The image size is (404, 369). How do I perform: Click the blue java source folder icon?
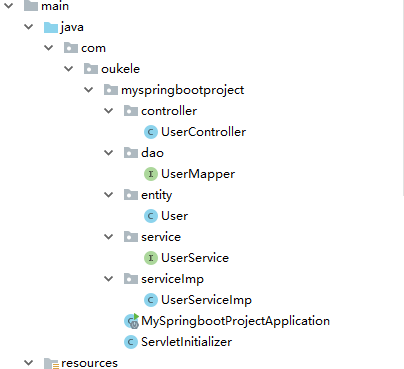pos(51,27)
